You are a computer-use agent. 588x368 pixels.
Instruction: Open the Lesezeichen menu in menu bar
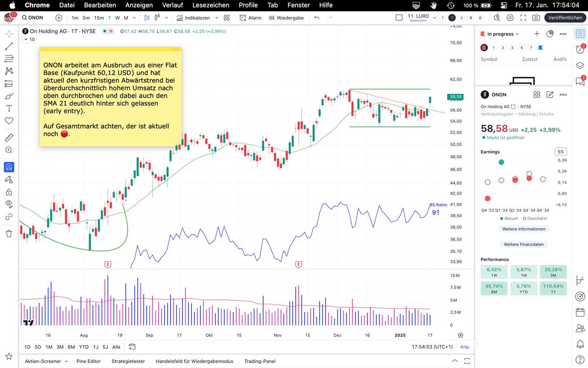[211, 5]
